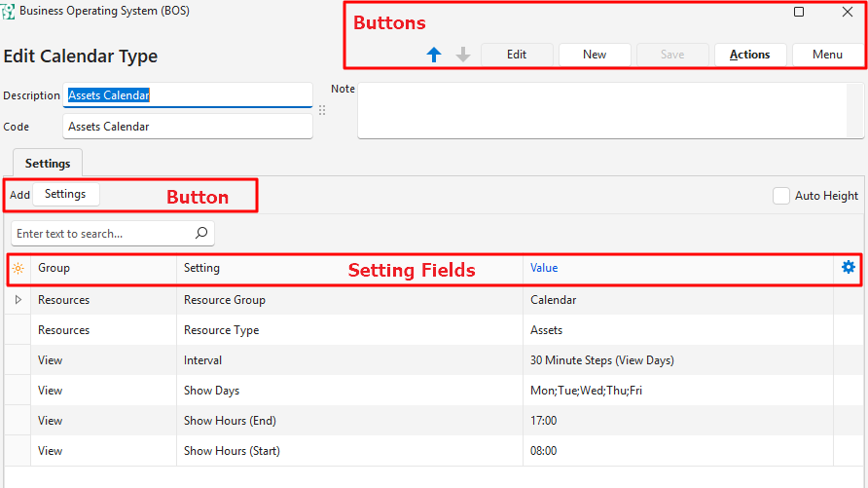Maximize the BOS window
The height and width of the screenshot is (488, 868).
click(799, 12)
